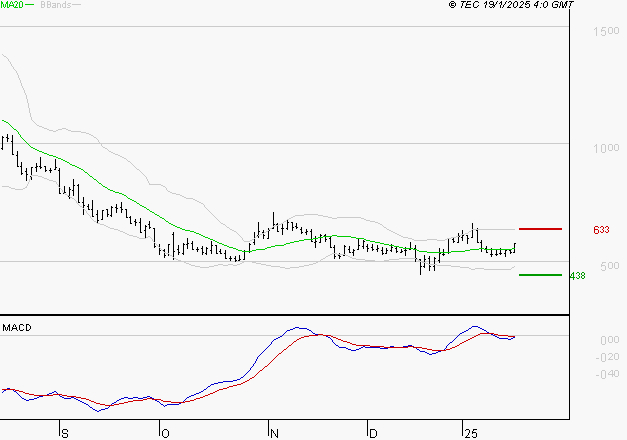Click the MACD panel title
The height and width of the screenshot is (440, 627).
[x=17, y=328]
